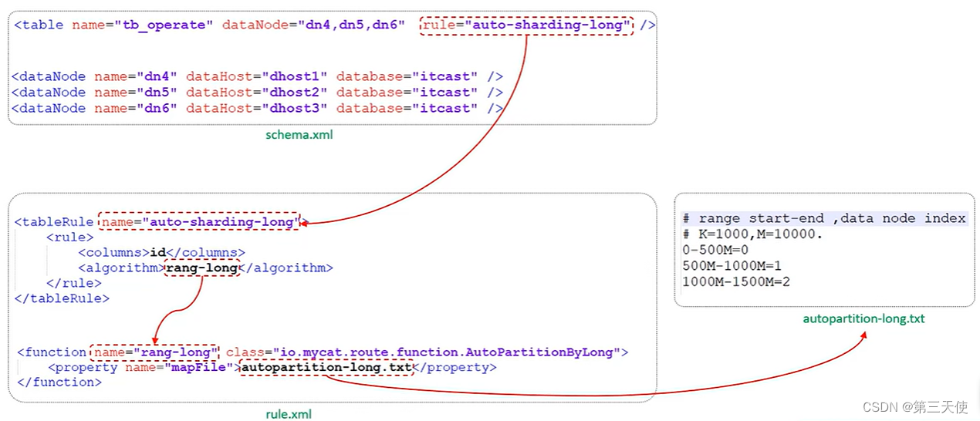Image resolution: width=980 pixels, height=421 pixels.
Task: Click the property name "mapFile"
Action: [198, 368]
